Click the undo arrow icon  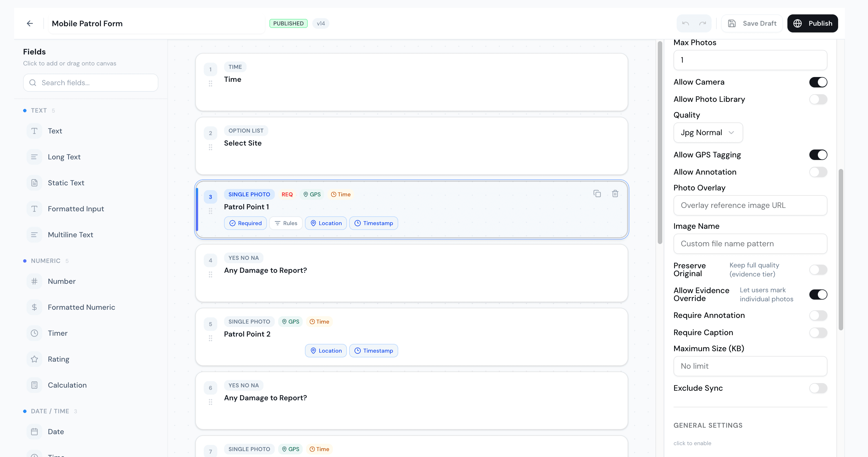(685, 23)
